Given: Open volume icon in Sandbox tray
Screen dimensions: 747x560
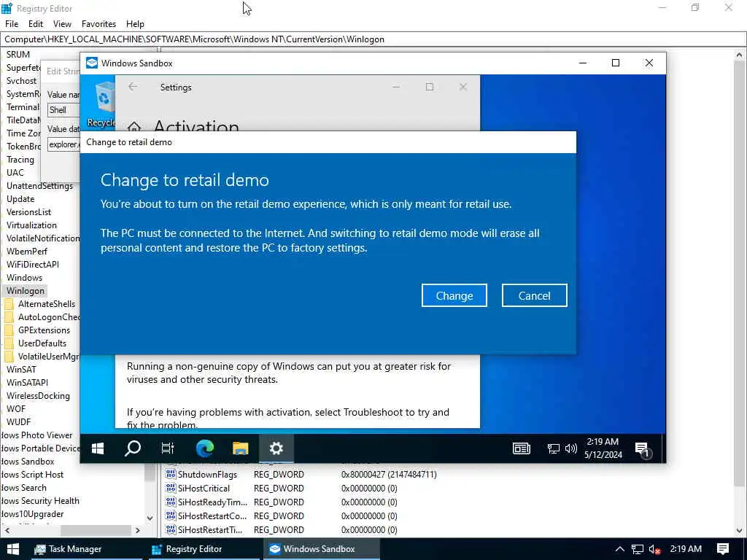Looking at the screenshot, I should [570, 448].
